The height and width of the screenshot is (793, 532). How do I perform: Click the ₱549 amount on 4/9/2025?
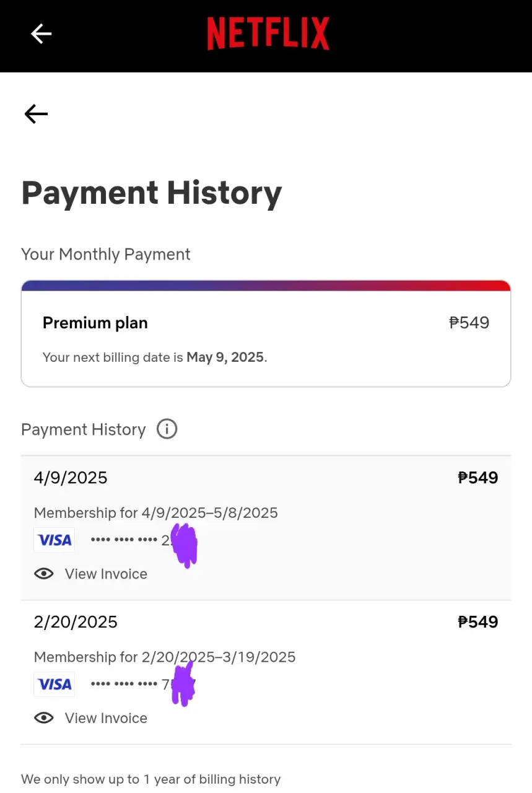(477, 478)
